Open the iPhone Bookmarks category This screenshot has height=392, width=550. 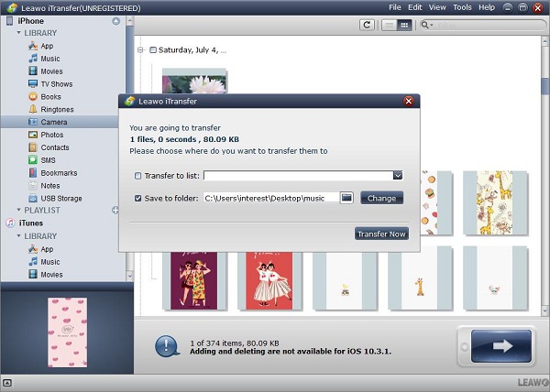[x=59, y=173]
